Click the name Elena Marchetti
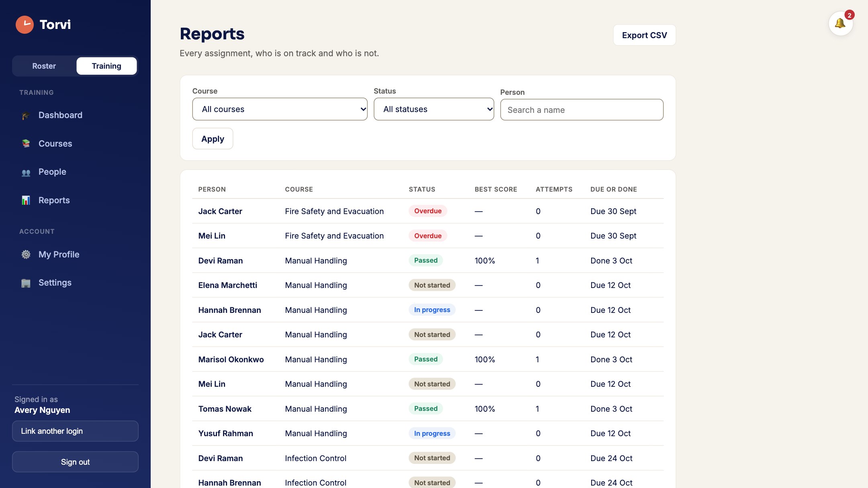Screen dimensions: 868x488 [x=227, y=285]
